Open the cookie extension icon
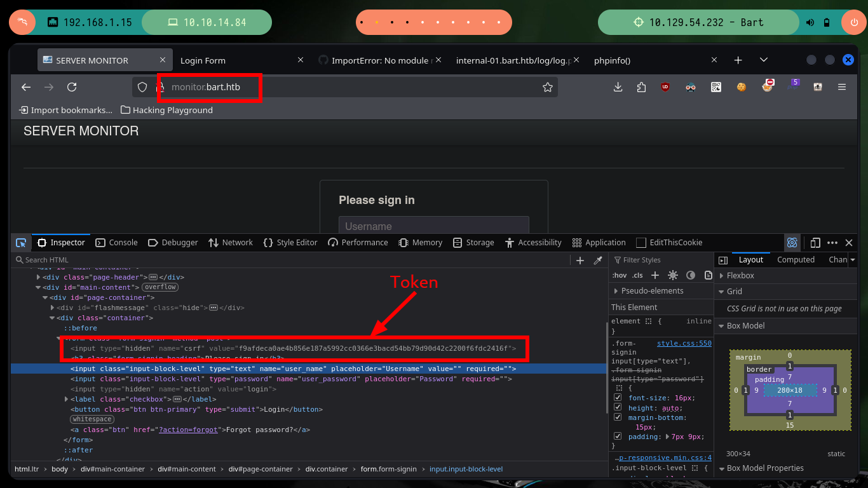This screenshot has width=868, height=488. coord(741,87)
